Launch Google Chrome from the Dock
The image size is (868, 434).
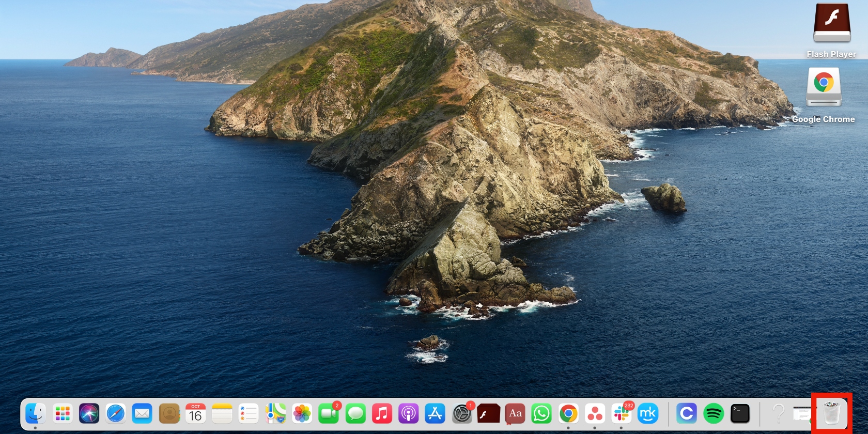coord(568,414)
